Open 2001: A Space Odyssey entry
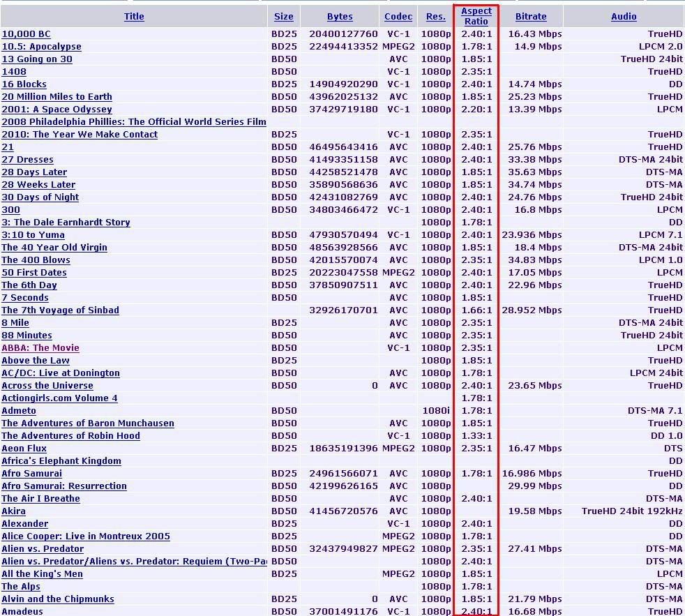The height and width of the screenshot is (616, 685). click(57, 110)
